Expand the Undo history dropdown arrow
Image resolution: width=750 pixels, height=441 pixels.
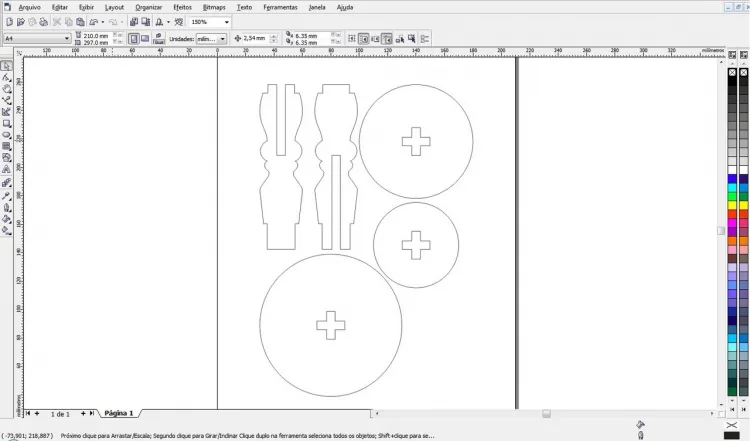tap(102, 22)
